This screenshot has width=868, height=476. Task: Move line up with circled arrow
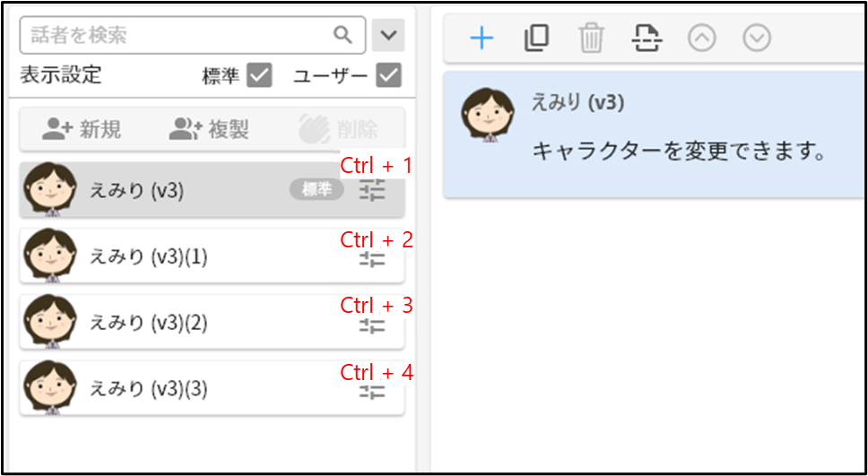click(702, 39)
